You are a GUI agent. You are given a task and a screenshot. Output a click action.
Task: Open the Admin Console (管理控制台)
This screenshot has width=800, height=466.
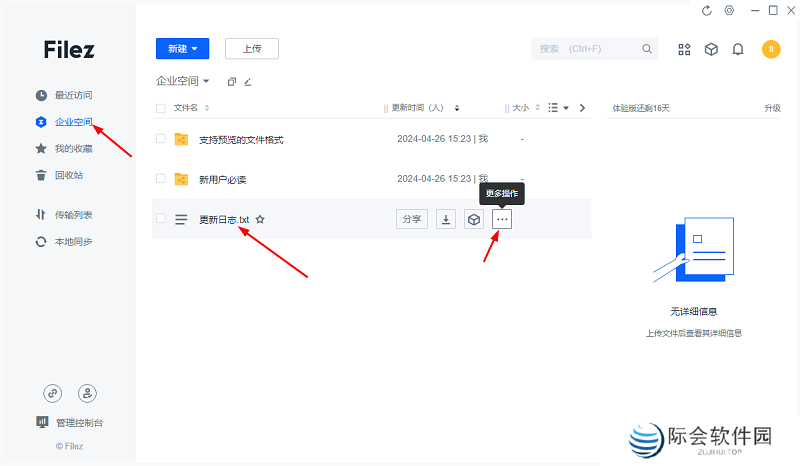pos(69,422)
